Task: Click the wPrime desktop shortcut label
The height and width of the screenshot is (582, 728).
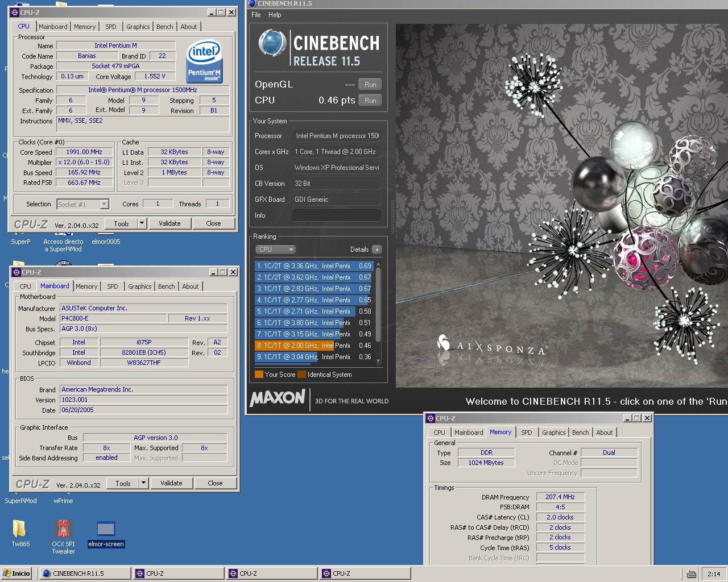Action: tap(63, 501)
